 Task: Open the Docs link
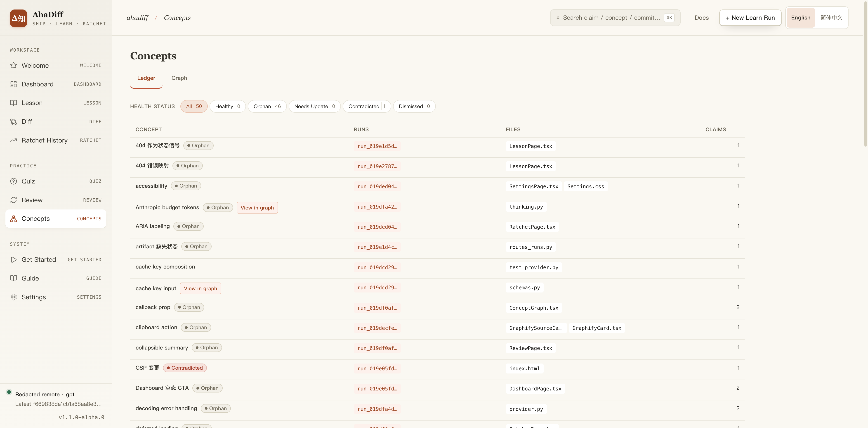click(702, 18)
